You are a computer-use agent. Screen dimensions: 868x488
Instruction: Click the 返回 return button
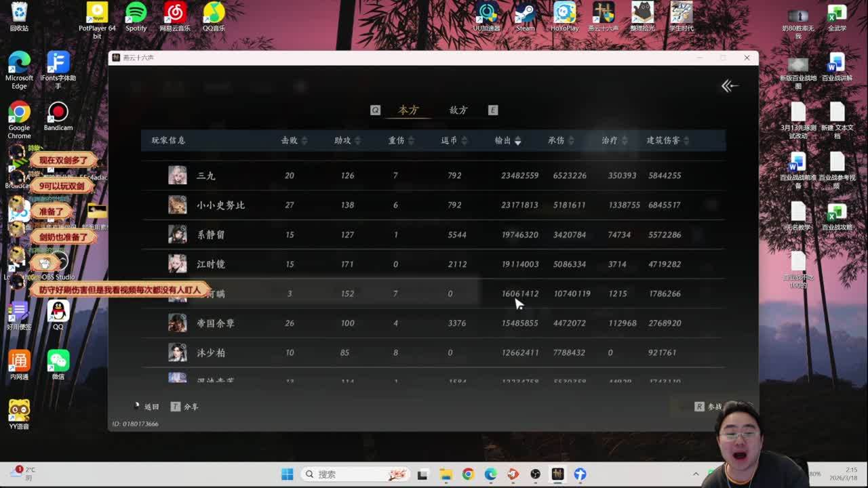pyautogui.click(x=146, y=407)
